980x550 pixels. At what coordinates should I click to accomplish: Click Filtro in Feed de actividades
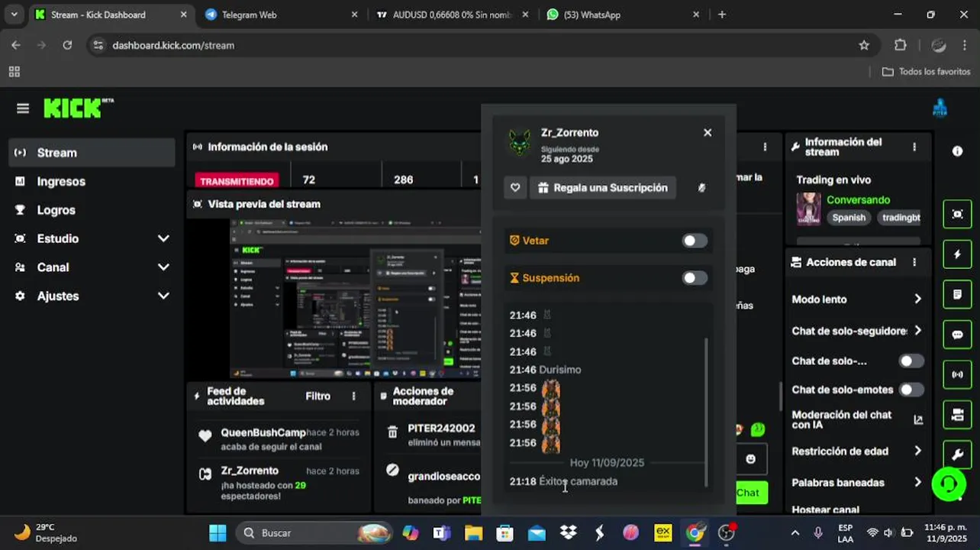click(318, 396)
